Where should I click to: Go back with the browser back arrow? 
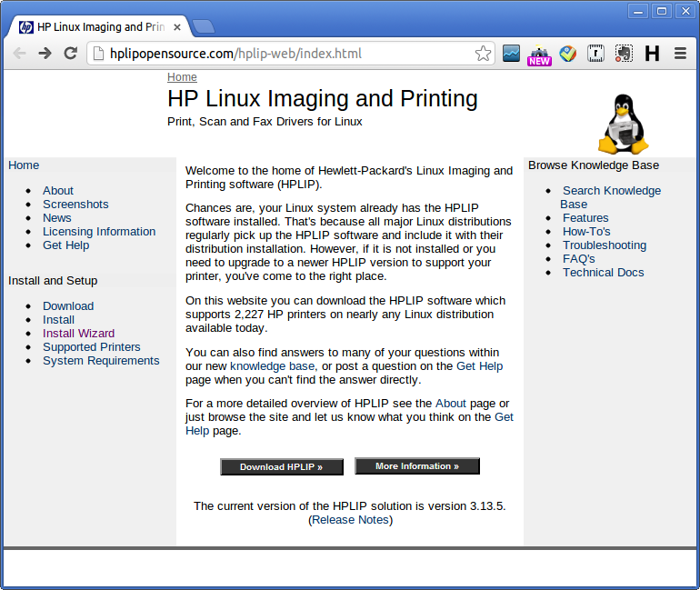20,54
